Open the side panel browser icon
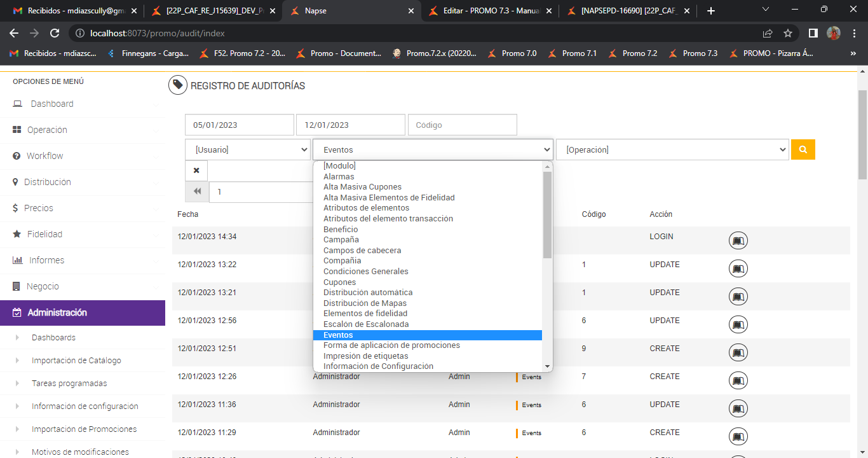This screenshot has height=458, width=868. coord(813,33)
